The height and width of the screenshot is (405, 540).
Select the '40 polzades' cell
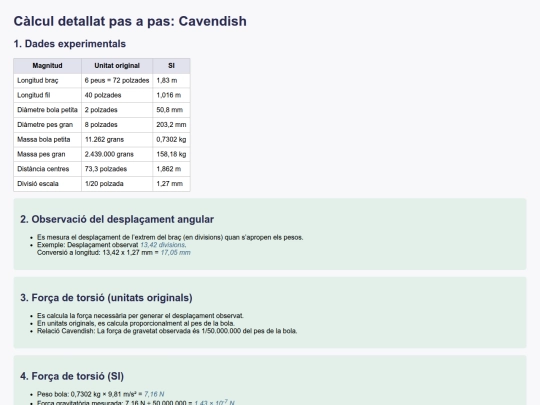click(x=117, y=95)
